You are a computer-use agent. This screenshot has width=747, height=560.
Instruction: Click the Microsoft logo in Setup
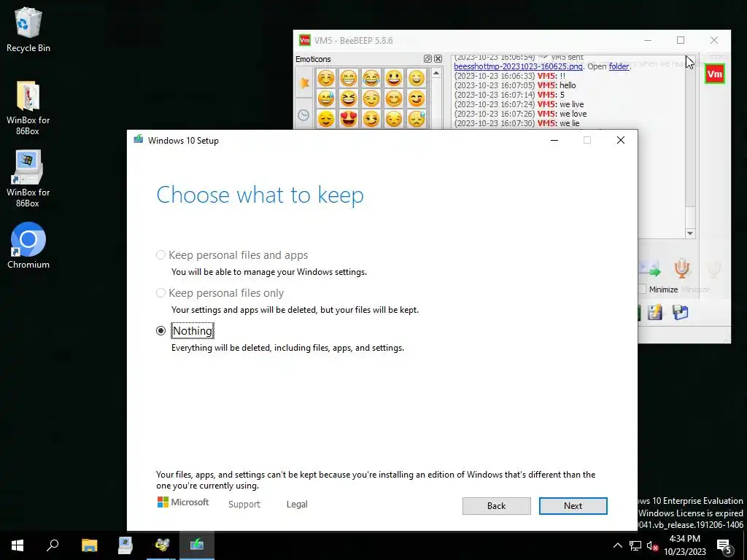(x=183, y=502)
